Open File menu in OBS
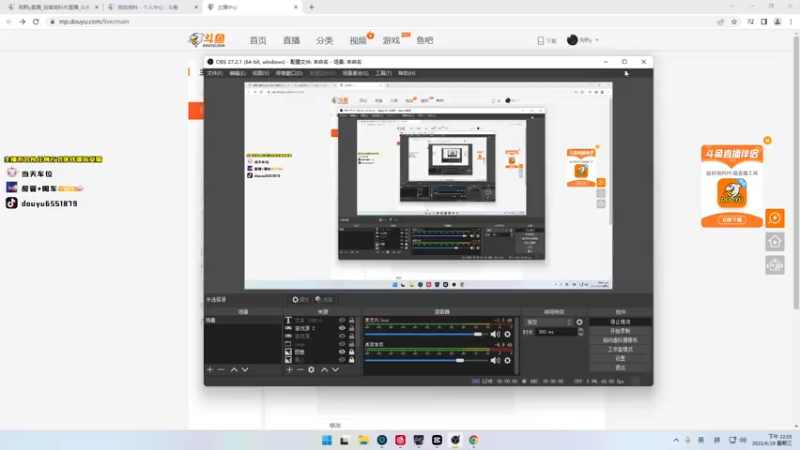Screen dimensions: 800x450 point(215,73)
